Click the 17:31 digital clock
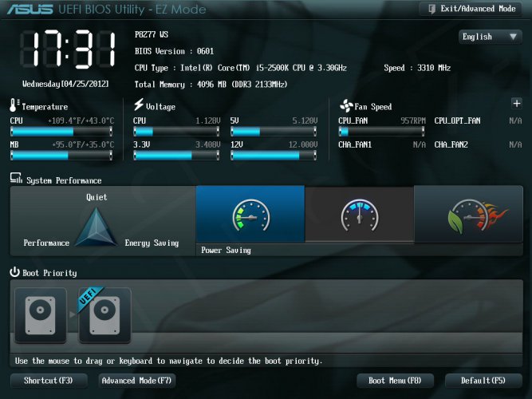Image resolution: width=532 pixels, height=399 pixels. pos(68,49)
